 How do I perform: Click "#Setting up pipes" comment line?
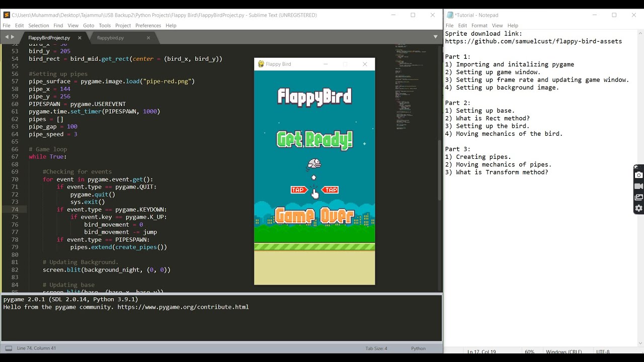58,74
